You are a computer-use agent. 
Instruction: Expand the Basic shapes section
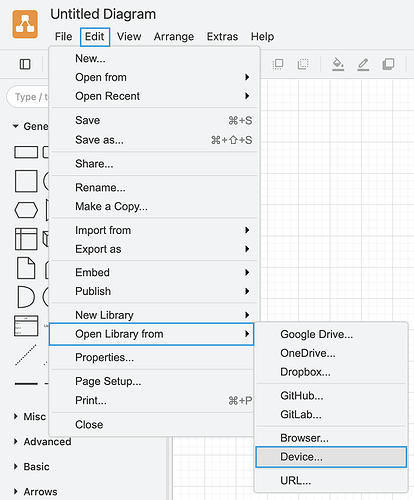coord(31,467)
